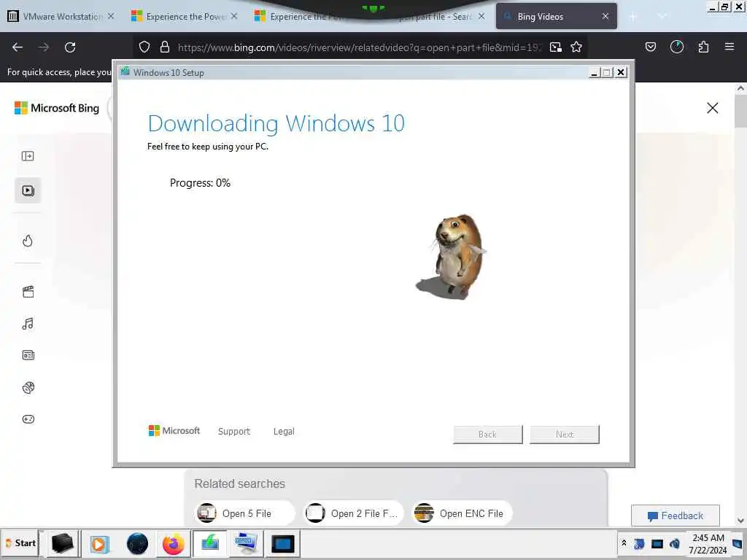
Task: Select the Bing Videos tab
Action: 556,16
